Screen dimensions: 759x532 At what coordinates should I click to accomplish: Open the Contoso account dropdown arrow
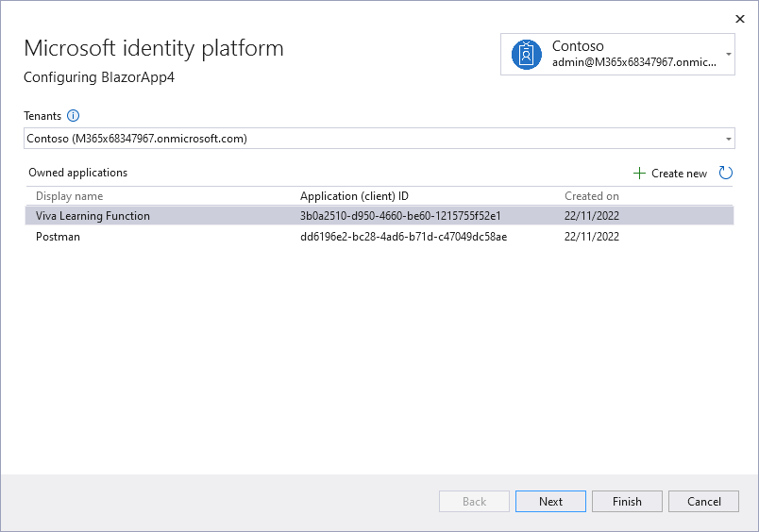pos(729,54)
